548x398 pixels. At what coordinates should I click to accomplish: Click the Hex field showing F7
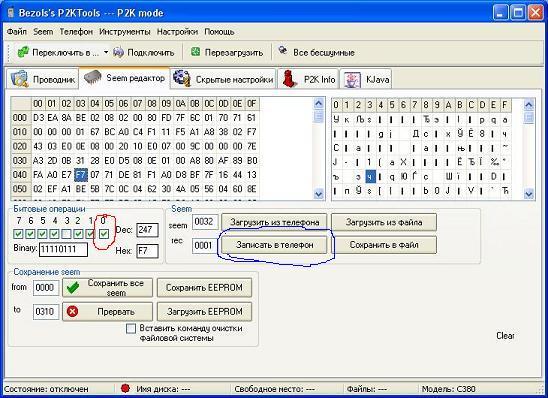coord(147,251)
